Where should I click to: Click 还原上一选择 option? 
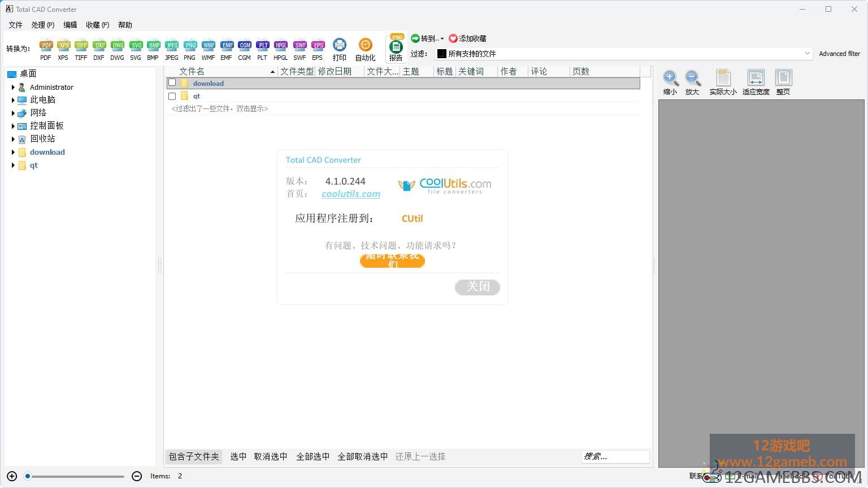click(420, 456)
